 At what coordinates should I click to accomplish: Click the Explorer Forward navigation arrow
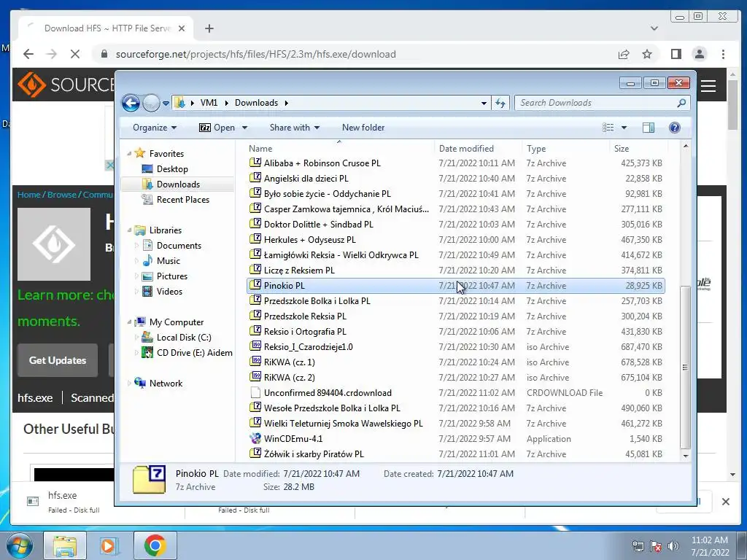[151, 103]
